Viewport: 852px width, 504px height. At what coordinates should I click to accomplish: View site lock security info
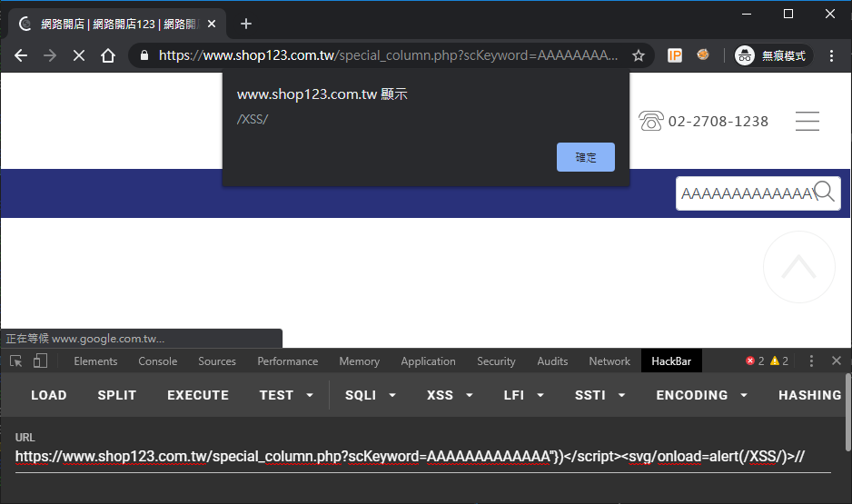pos(144,55)
